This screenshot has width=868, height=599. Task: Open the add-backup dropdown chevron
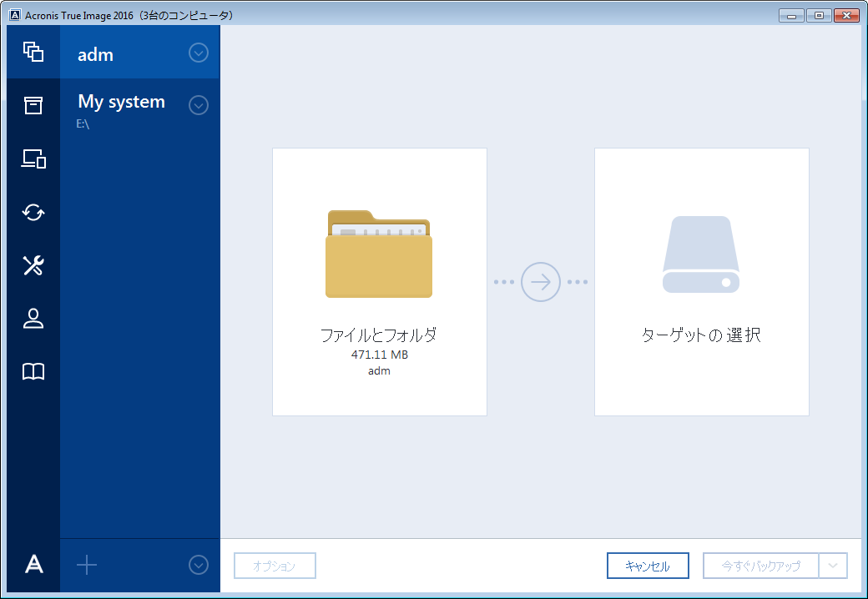[x=199, y=565]
